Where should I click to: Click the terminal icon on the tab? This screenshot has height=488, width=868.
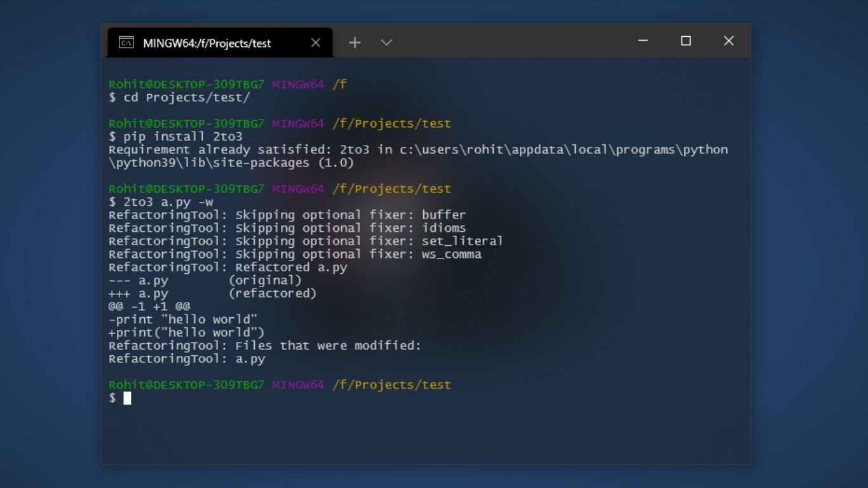[x=126, y=43]
